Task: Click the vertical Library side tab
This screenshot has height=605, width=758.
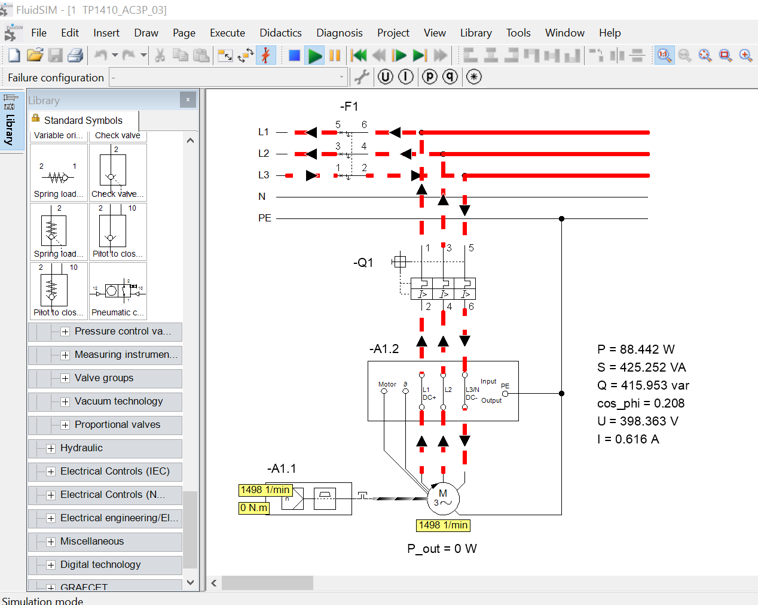Action: pos(9,123)
